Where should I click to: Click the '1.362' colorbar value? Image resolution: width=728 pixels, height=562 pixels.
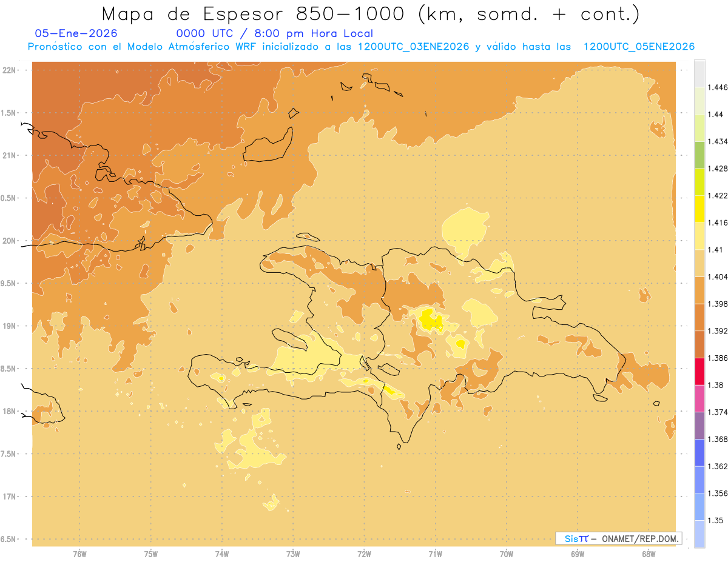point(718,466)
